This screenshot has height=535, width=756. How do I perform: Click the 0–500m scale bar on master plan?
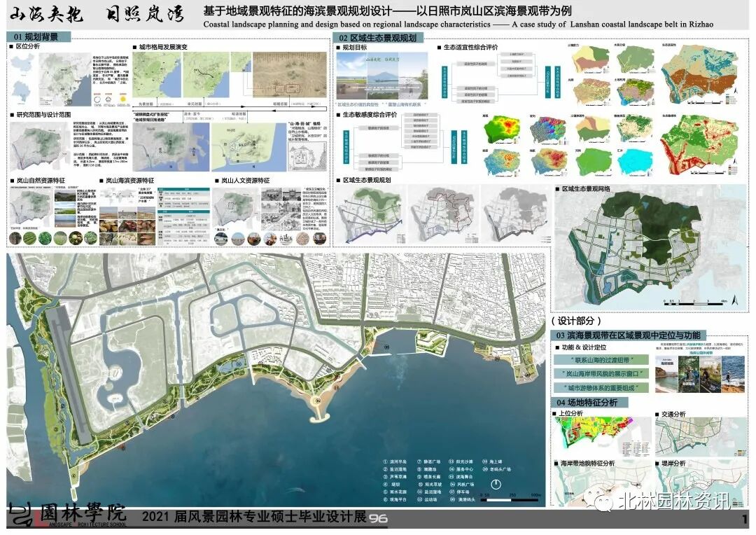pyautogui.click(x=510, y=498)
